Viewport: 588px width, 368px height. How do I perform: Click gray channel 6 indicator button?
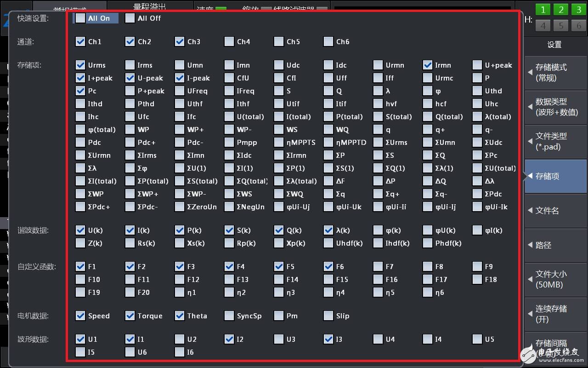coord(578,25)
